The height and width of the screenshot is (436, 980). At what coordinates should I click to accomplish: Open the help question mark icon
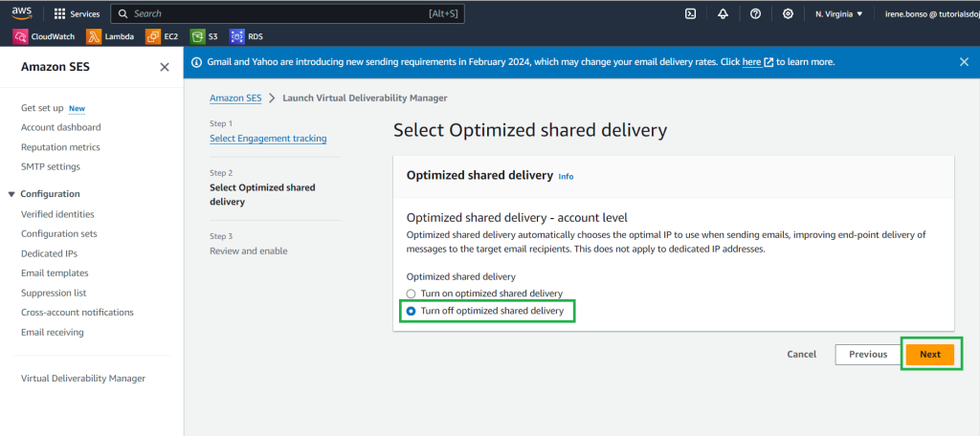click(755, 13)
